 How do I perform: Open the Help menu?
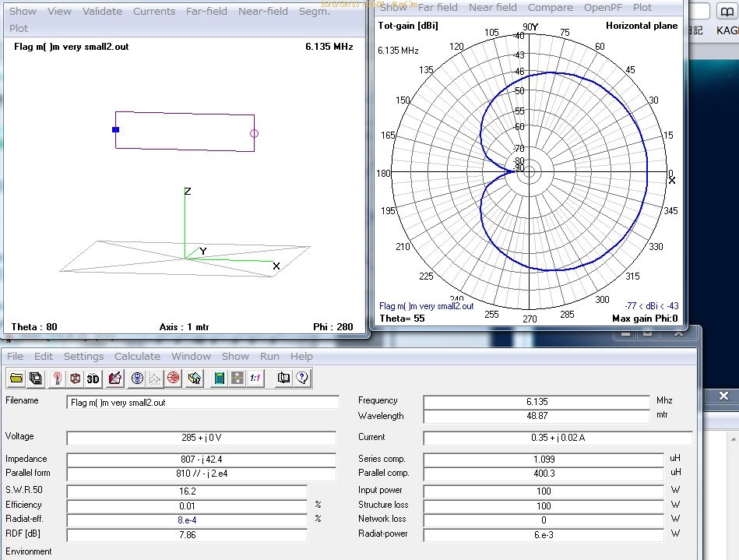[301, 357]
